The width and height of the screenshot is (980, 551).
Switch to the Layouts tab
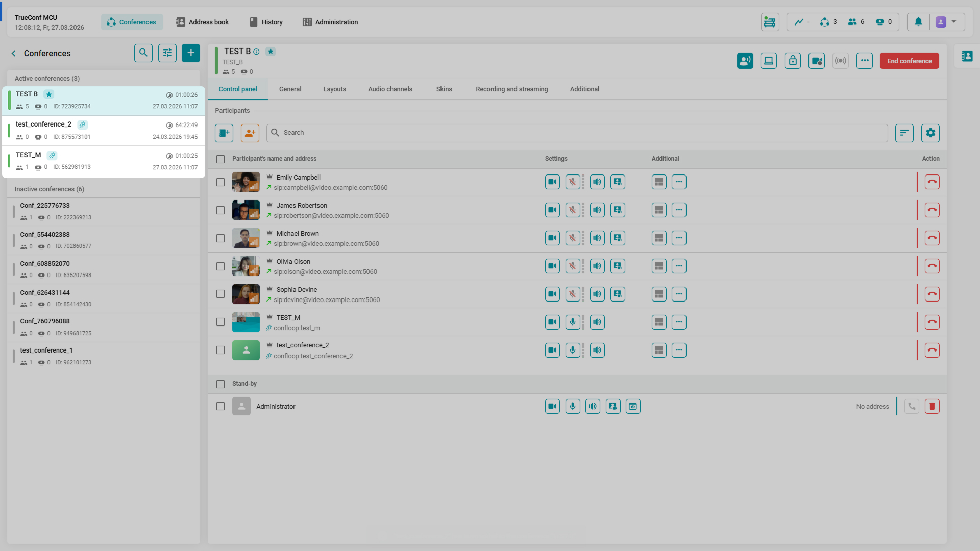(334, 89)
